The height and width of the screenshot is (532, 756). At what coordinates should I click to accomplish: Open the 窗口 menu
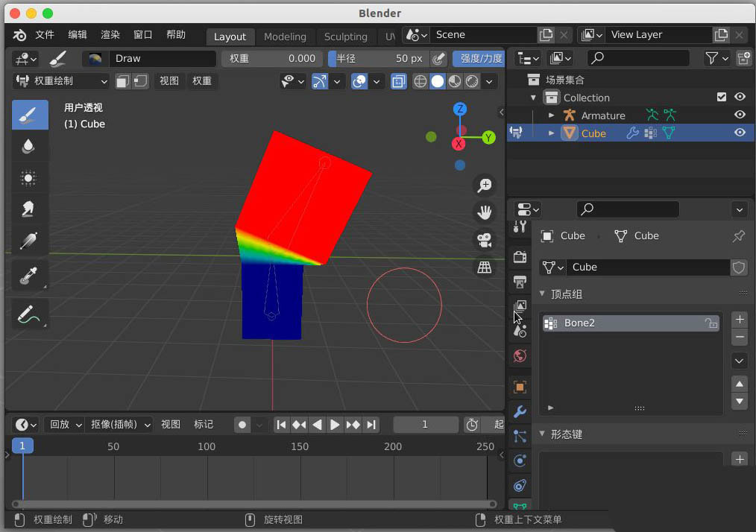point(142,35)
